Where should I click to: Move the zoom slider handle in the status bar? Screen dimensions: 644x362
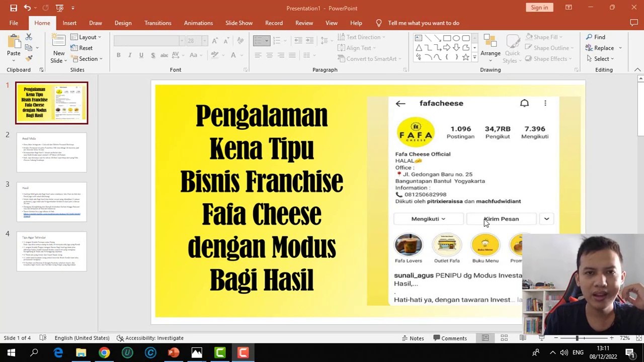tap(577, 338)
